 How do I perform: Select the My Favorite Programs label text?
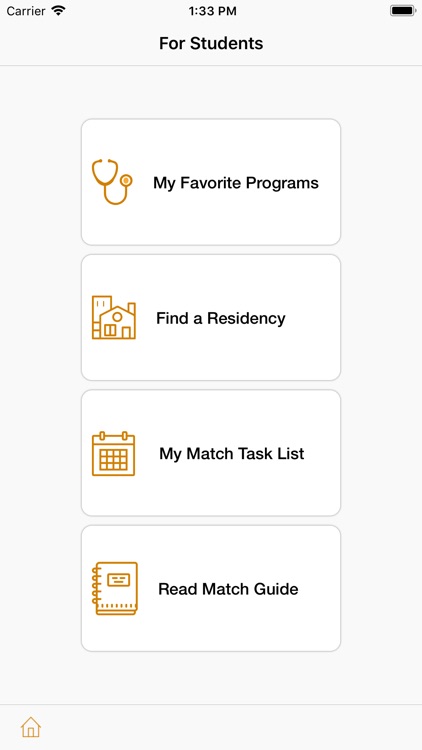point(236,183)
